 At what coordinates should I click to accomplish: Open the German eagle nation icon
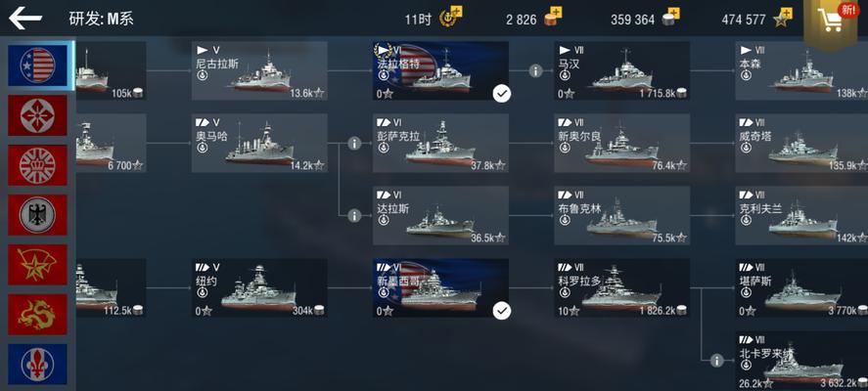click(37, 215)
